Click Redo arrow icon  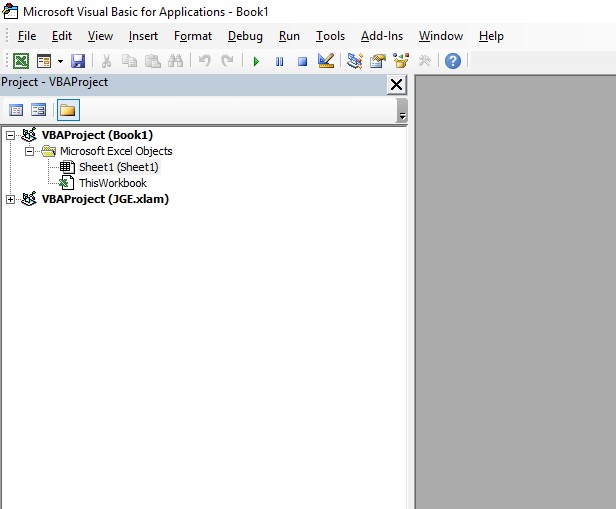pyautogui.click(x=227, y=61)
